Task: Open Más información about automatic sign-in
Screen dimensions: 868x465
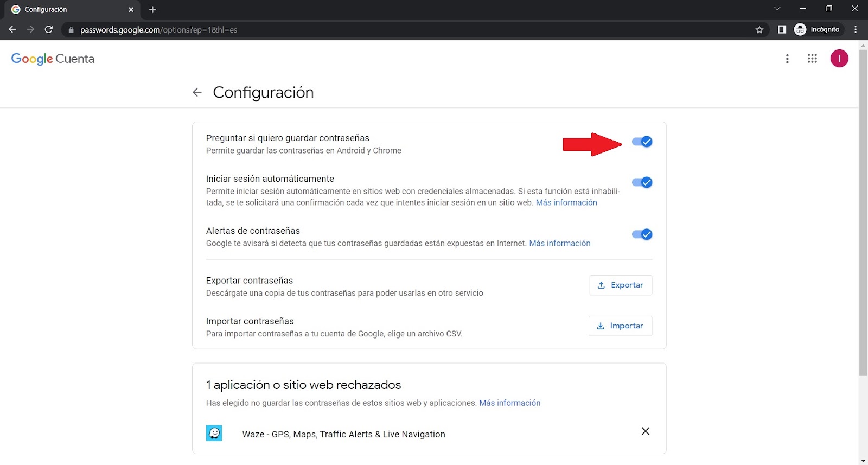Action: coord(566,202)
